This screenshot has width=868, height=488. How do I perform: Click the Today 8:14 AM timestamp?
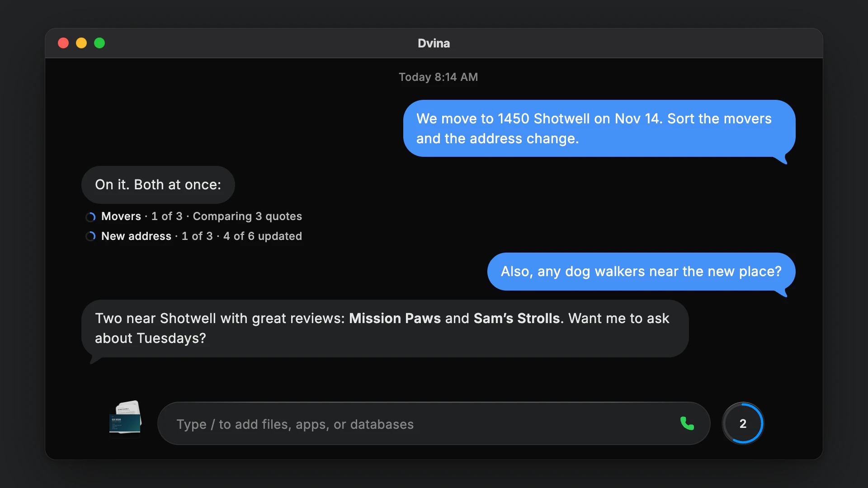pyautogui.click(x=438, y=77)
